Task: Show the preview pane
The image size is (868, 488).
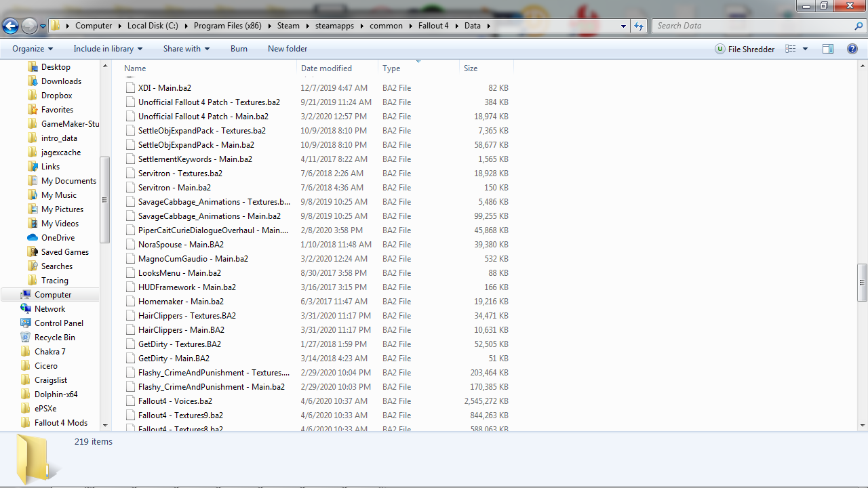Action: tap(828, 49)
